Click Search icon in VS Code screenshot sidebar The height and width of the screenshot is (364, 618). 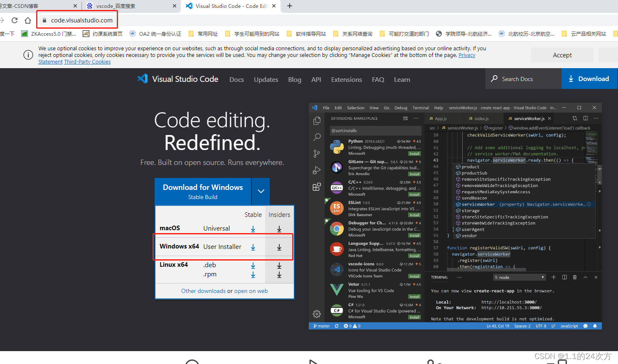[317, 137]
